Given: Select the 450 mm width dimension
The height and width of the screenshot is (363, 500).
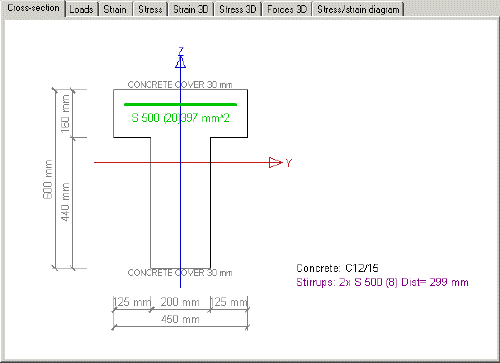Looking at the screenshot, I should pos(180,319).
